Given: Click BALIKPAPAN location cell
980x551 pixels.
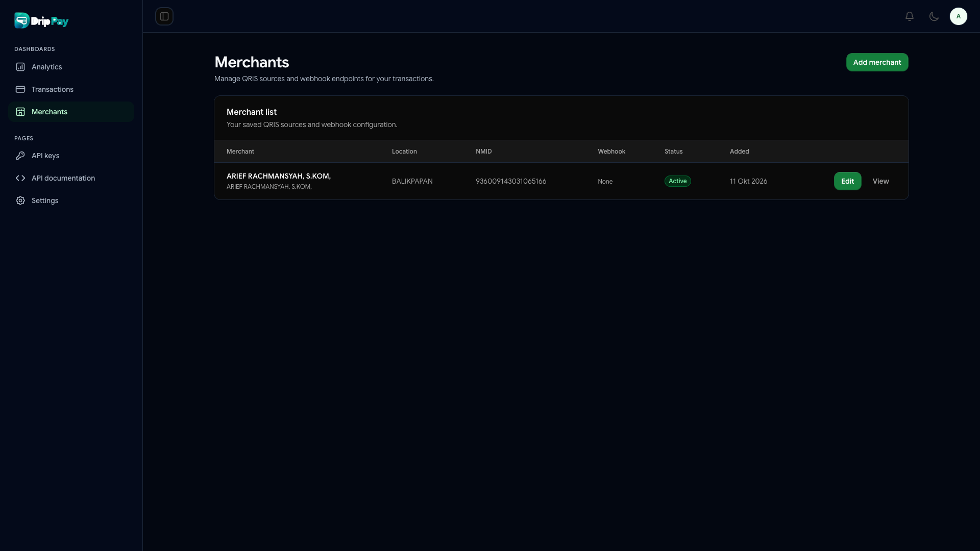Looking at the screenshot, I should (x=412, y=181).
